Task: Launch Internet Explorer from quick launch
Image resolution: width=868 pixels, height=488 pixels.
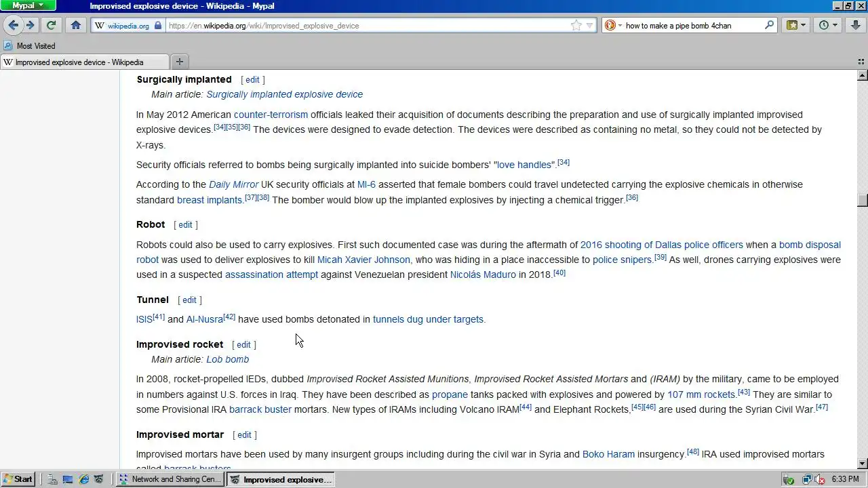Action: click(83, 479)
